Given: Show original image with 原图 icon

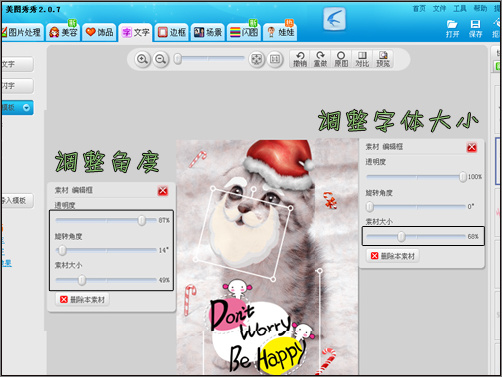Looking at the screenshot, I should click(x=341, y=59).
